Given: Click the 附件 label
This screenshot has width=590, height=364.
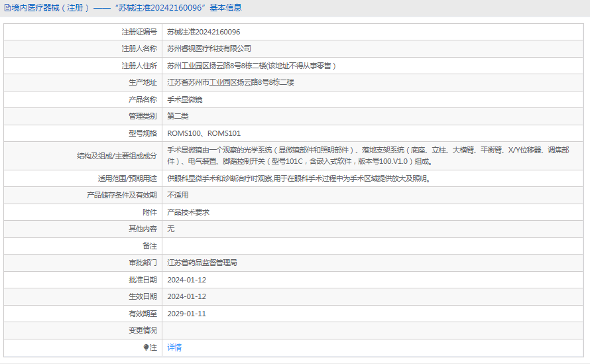Looking at the screenshot, I should [x=150, y=212].
